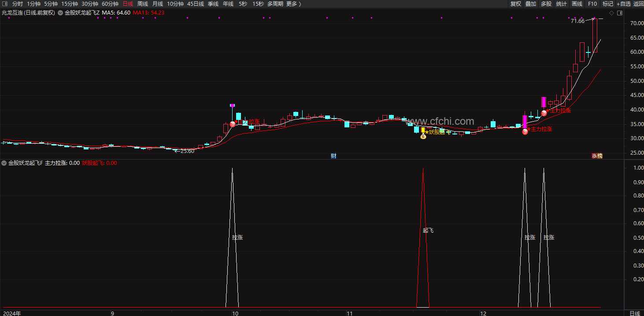Click the red signal ball at October spike
Screen dimensions: 644x316
233,124
